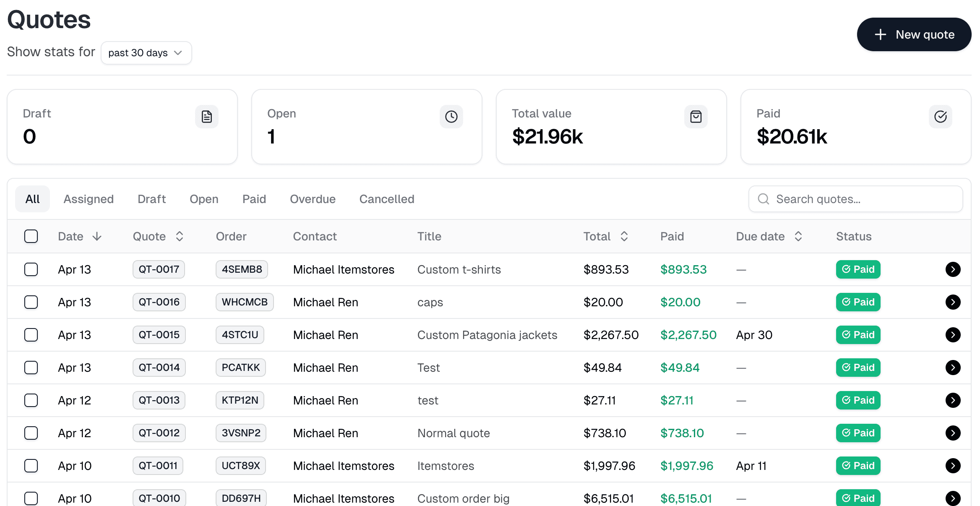Check the select-all checkbox in the table header
Image resolution: width=980 pixels, height=506 pixels.
point(31,236)
